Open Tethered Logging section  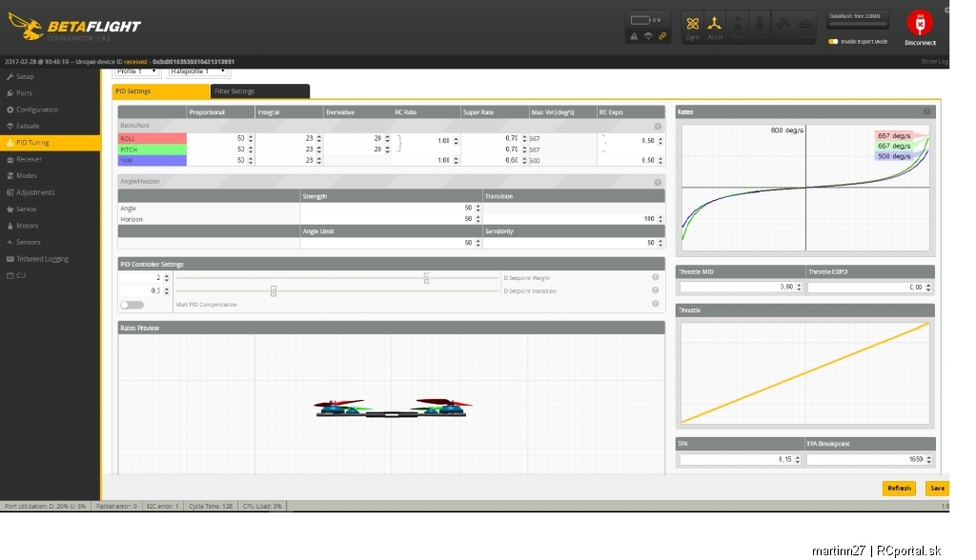(x=51, y=259)
